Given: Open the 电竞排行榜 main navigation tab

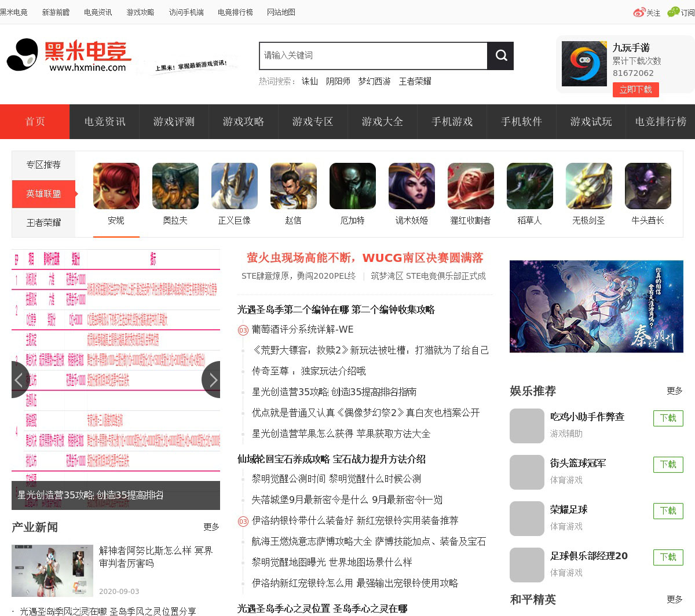Looking at the screenshot, I should (x=660, y=122).
